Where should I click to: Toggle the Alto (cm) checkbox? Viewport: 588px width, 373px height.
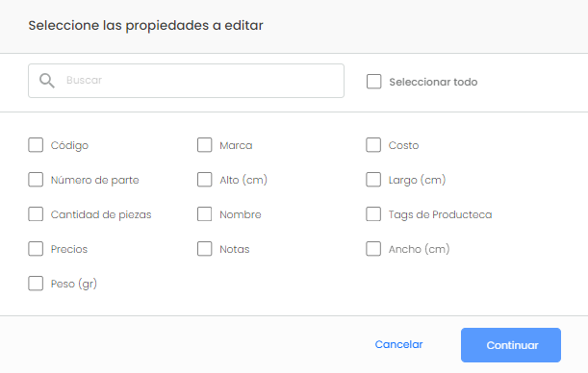(x=204, y=180)
